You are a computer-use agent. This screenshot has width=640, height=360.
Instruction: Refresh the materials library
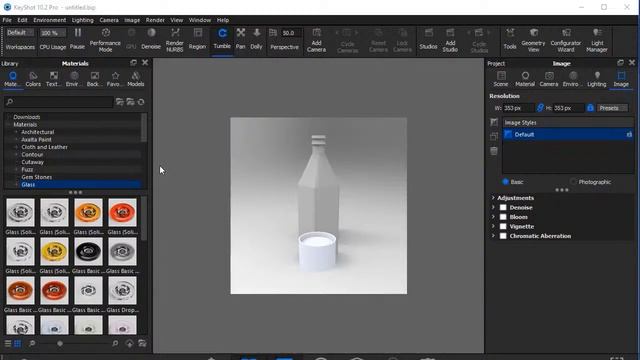[141, 102]
